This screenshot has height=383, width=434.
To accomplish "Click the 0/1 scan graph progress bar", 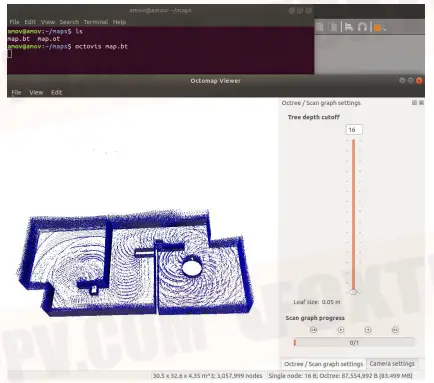I will 354,342.
